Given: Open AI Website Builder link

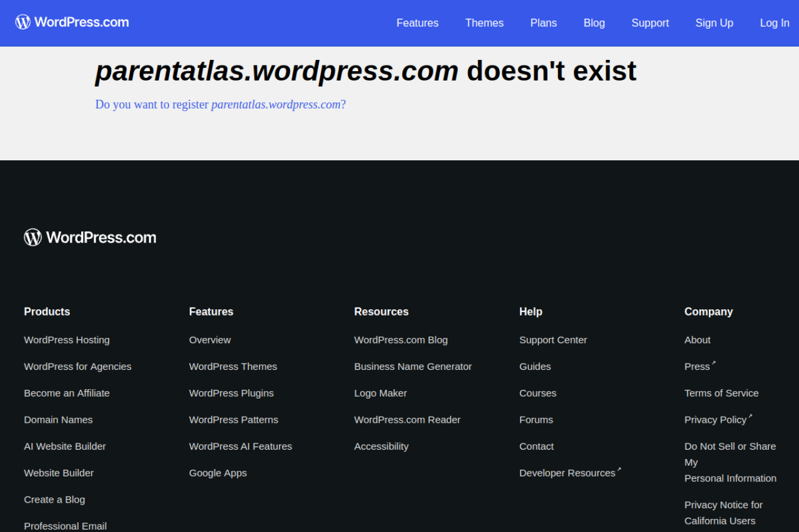Looking at the screenshot, I should [65, 447].
